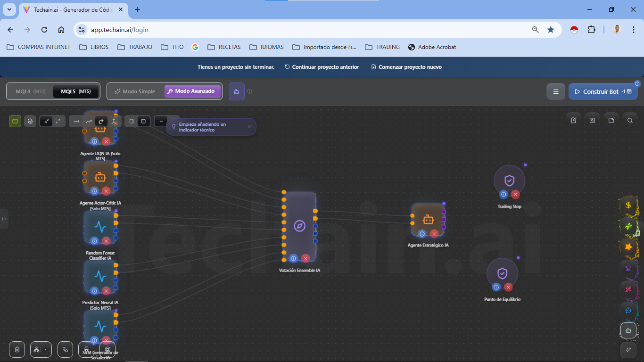Click the trash icon in bottom toolbar

[17, 349]
